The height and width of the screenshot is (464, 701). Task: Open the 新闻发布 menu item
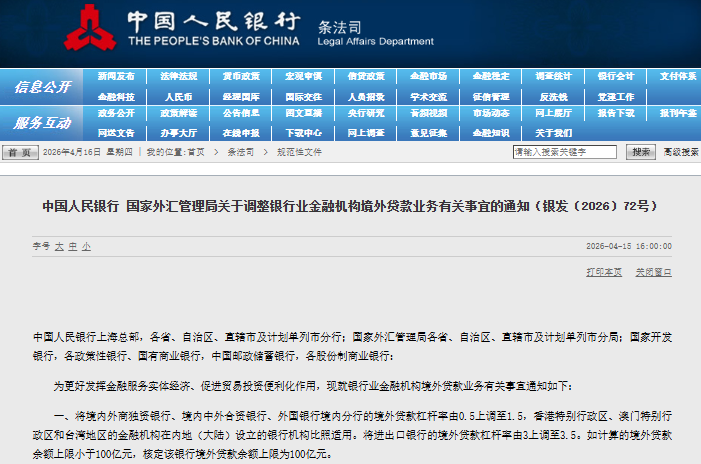tap(116, 76)
